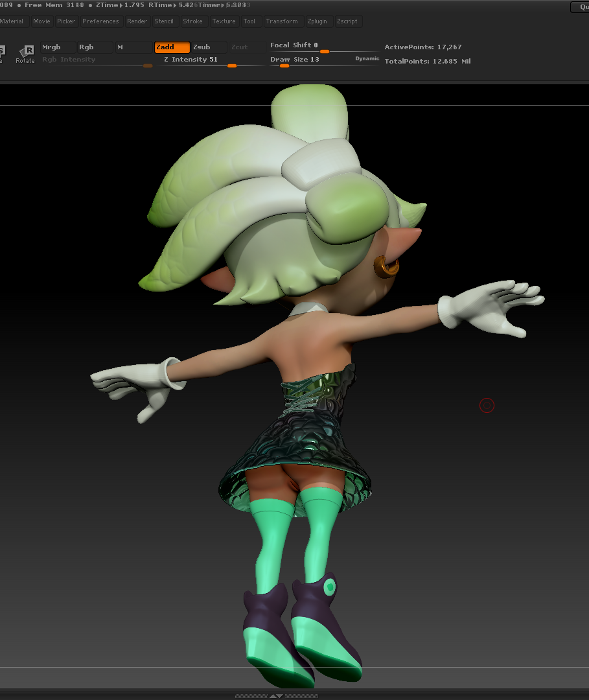Open the Preferences menu
This screenshot has height=700, width=589.
pos(100,21)
